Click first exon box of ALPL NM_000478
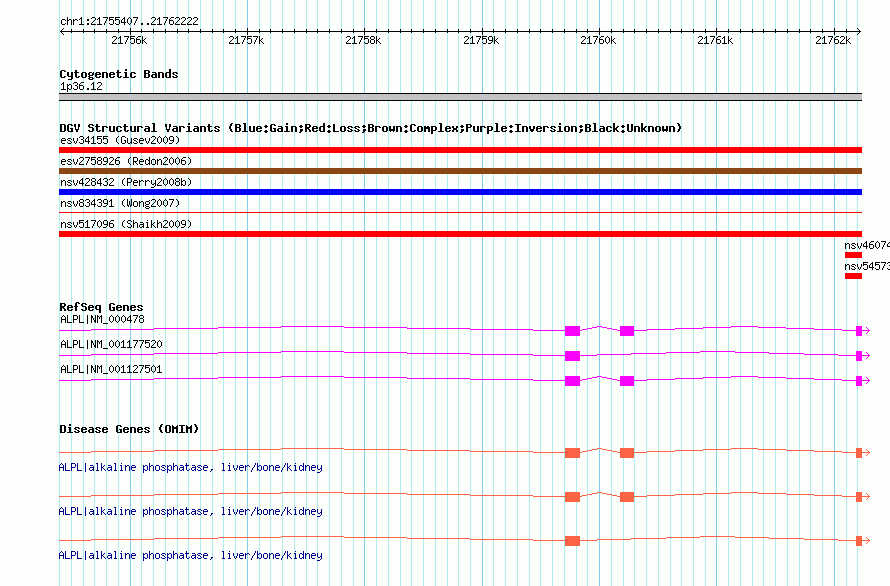The height and width of the screenshot is (586, 890). (x=572, y=331)
